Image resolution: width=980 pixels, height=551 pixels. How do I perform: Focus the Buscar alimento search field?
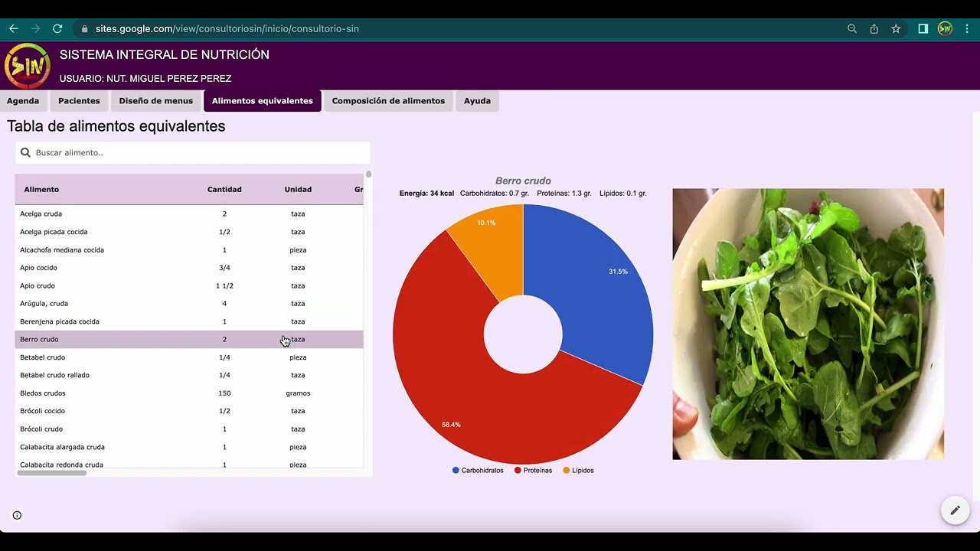coord(193,152)
